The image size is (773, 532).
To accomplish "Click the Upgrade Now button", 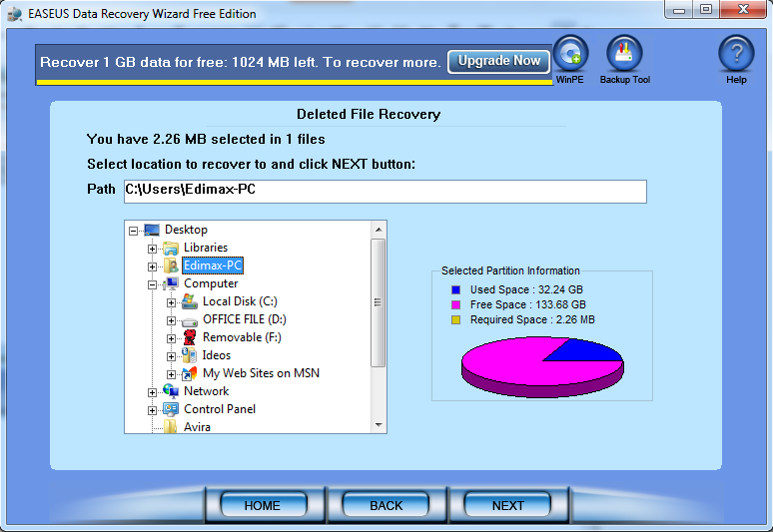I will 499,61.
